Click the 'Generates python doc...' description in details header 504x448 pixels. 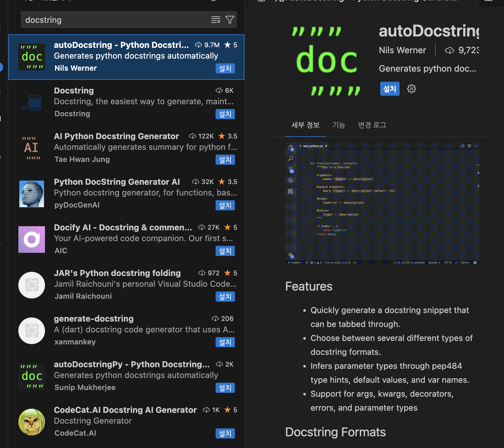coord(427,68)
